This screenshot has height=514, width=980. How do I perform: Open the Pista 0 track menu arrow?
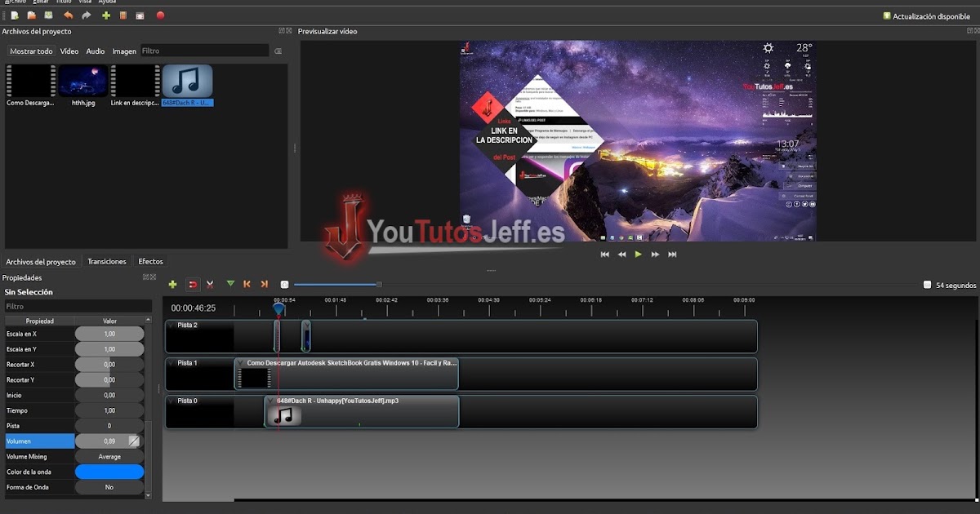[x=171, y=401]
